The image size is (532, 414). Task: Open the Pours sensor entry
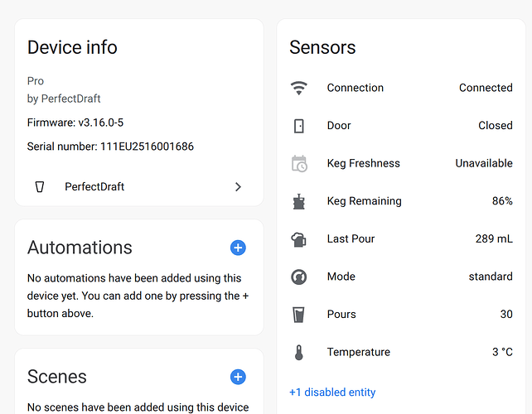[401, 314]
